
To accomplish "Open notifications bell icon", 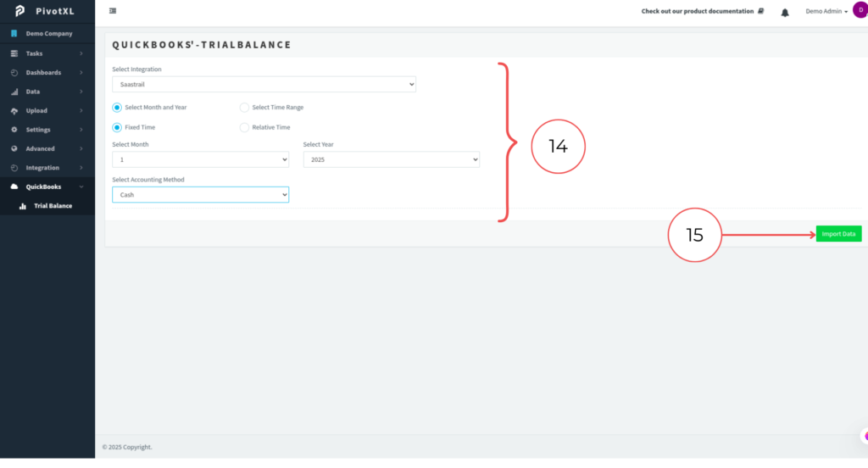I will coord(785,12).
